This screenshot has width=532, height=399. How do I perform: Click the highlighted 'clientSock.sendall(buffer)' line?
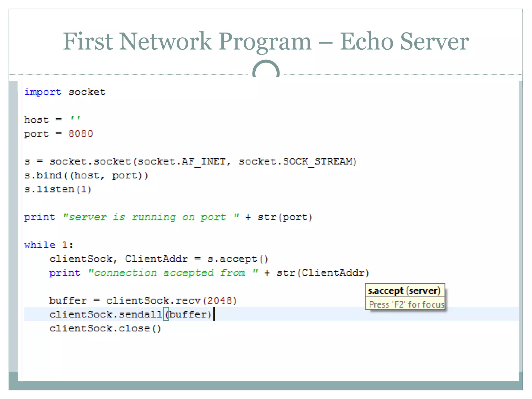(271, 314)
